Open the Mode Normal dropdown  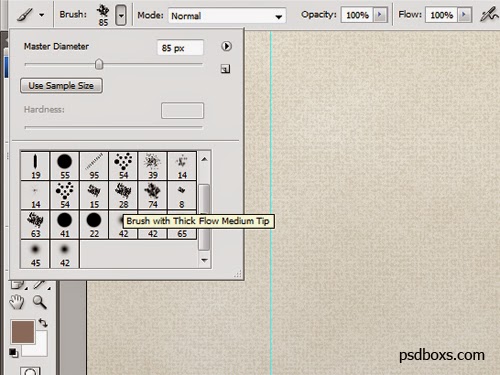coord(227,16)
